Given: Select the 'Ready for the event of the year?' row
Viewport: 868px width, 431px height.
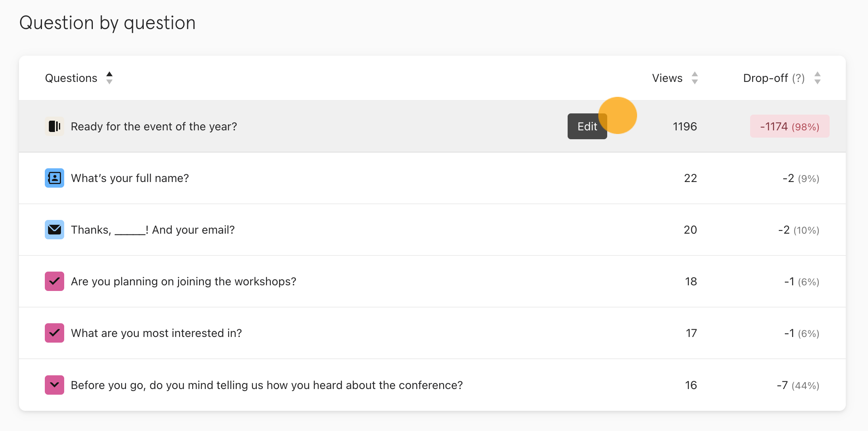Looking at the screenshot, I should coord(154,127).
